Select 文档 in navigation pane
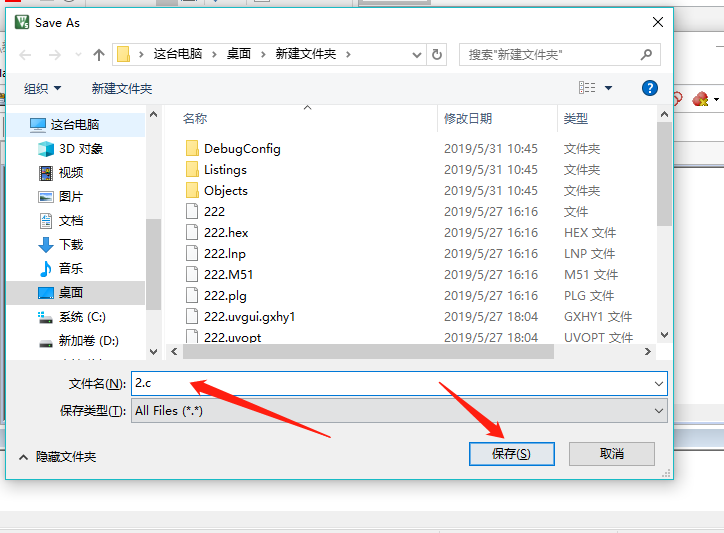 click(x=76, y=221)
